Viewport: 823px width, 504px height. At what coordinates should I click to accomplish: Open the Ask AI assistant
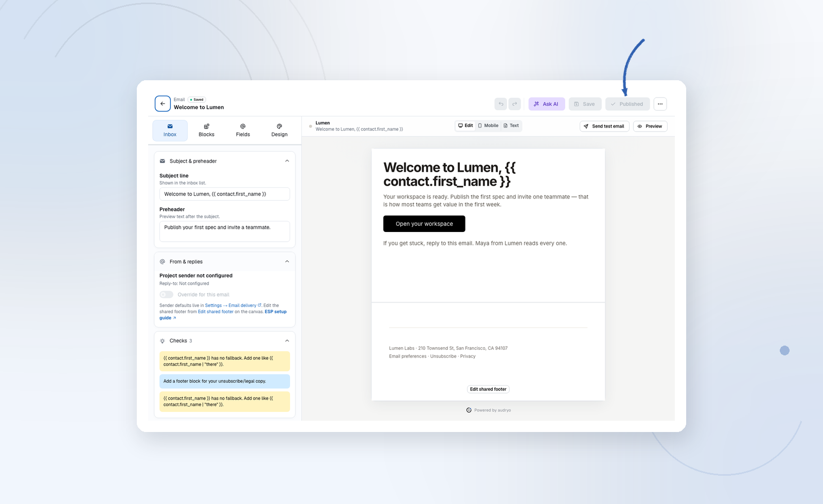coord(546,104)
